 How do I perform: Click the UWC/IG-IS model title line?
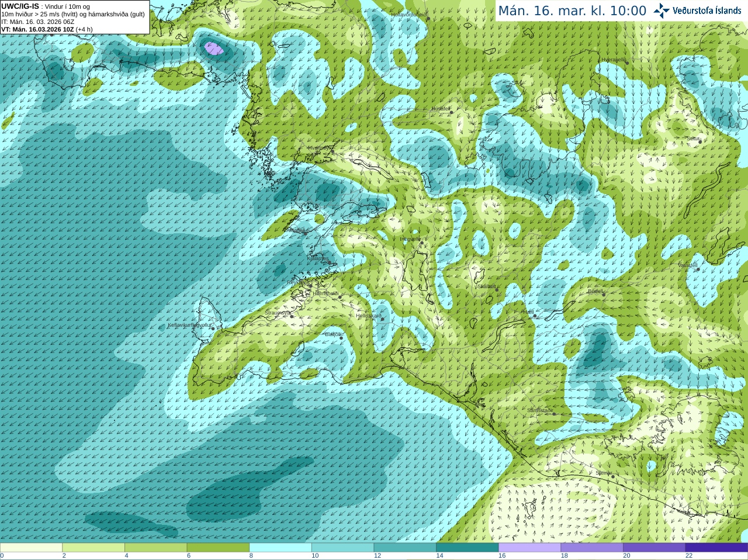(46, 6)
